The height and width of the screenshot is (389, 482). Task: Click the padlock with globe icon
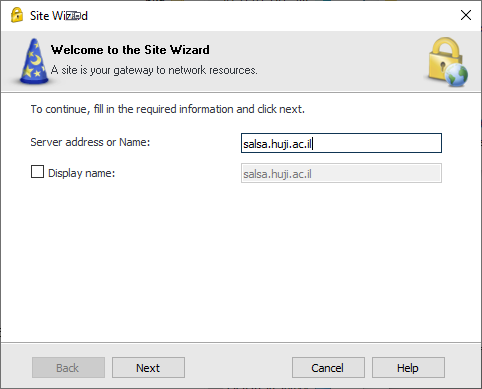pyautogui.click(x=448, y=62)
